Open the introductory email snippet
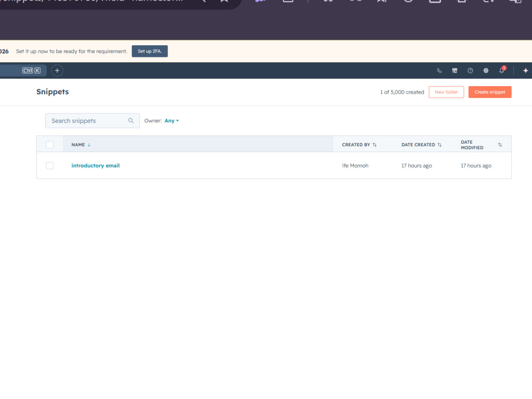 pos(95,165)
